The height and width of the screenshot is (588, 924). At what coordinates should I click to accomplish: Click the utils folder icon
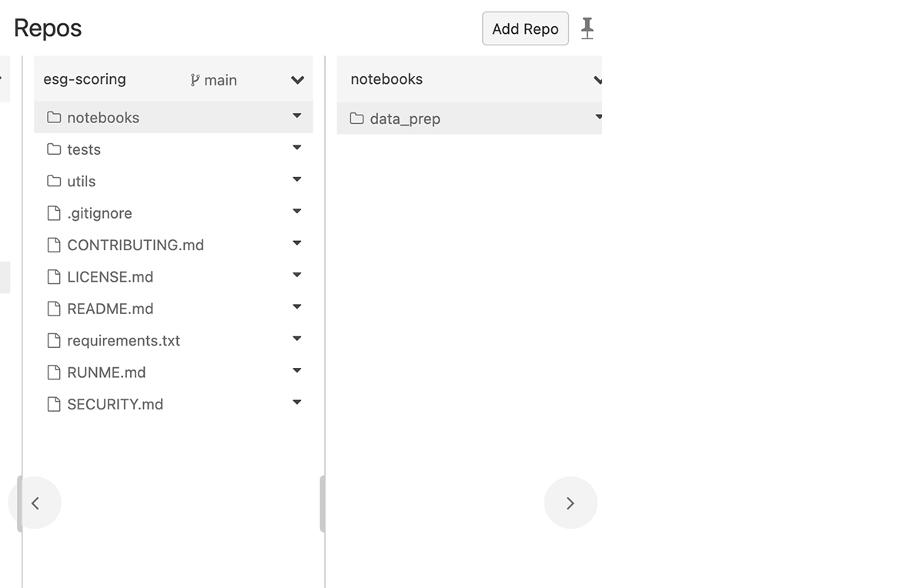[54, 181]
